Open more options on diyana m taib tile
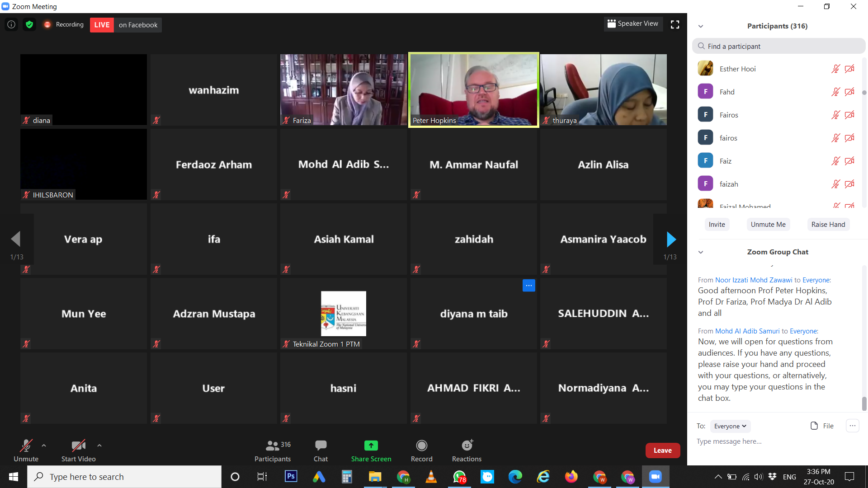 point(528,286)
